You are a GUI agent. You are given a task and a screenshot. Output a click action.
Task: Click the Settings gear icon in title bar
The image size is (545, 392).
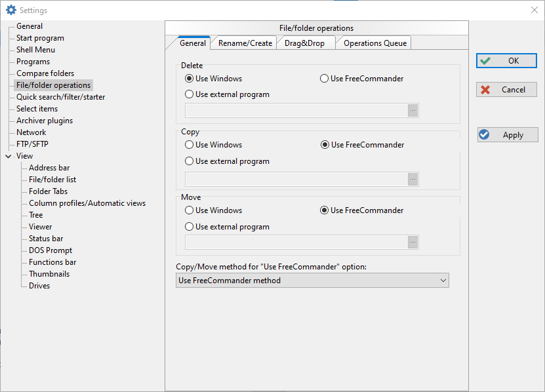(11, 10)
